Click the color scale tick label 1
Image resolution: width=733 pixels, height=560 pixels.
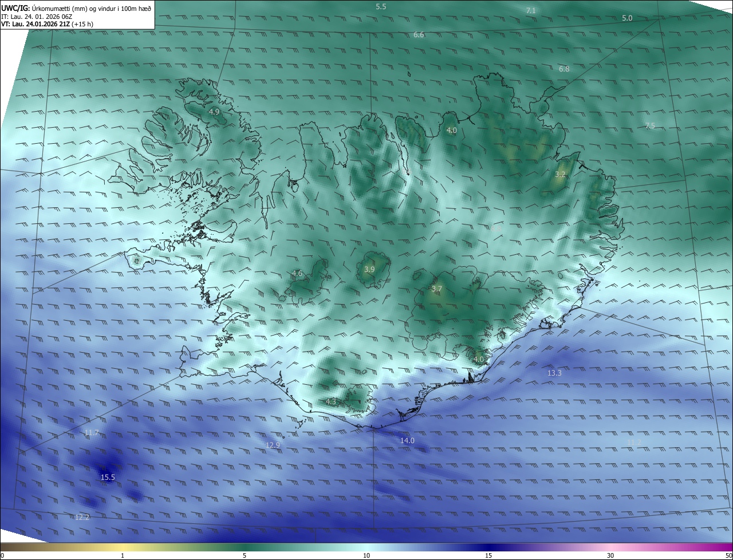(123, 555)
